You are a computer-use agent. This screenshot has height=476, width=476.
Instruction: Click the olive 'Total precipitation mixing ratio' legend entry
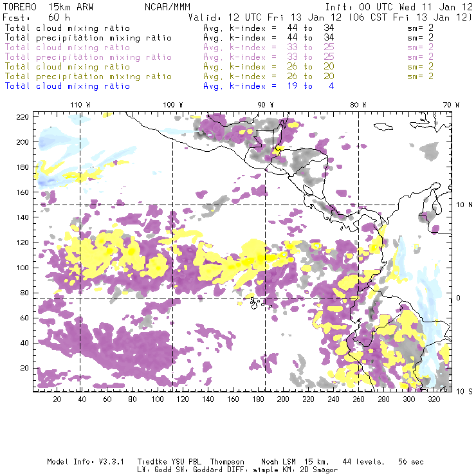[x=88, y=77]
